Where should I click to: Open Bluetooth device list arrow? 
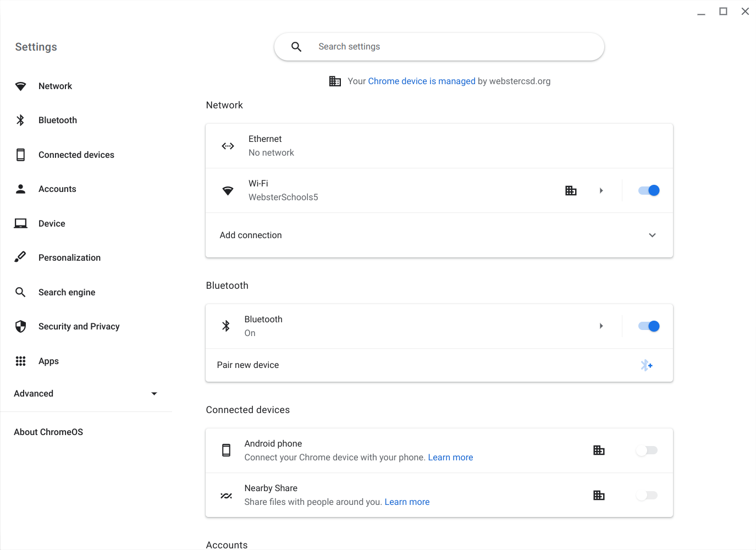click(601, 326)
